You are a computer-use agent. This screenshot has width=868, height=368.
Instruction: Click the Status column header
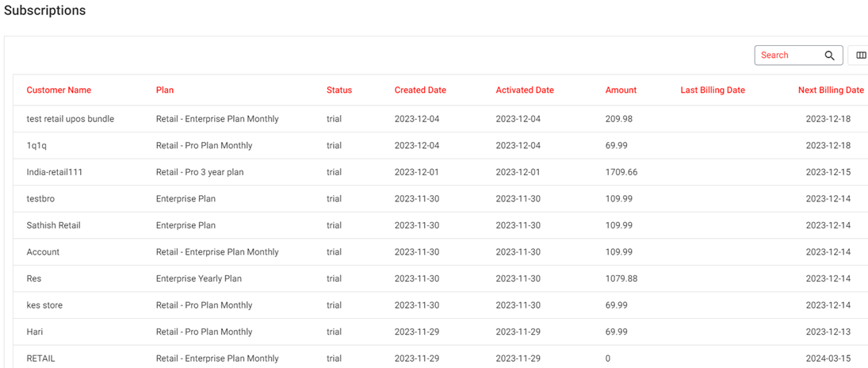(339, 90)
